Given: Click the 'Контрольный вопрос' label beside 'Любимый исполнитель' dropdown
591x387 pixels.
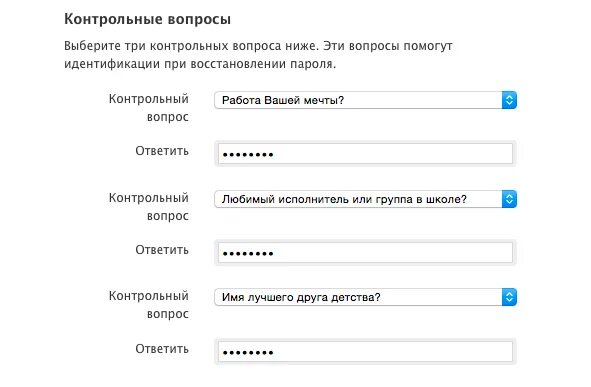Looking at the screenshot, I should pos(149,207).
